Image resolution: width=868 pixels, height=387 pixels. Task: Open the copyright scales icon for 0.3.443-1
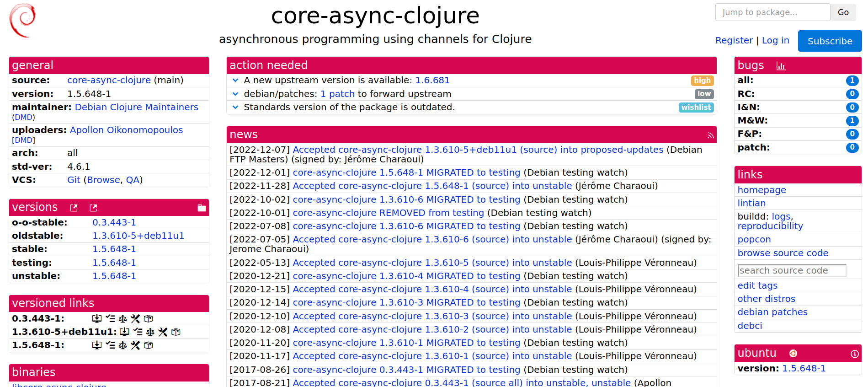click(x=122, y=319)
